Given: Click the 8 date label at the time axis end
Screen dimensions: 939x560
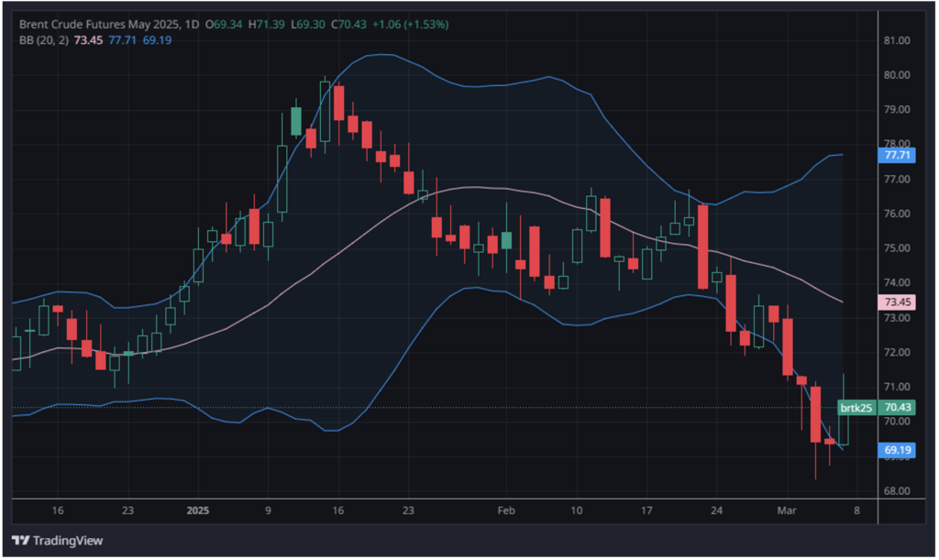Looking at the screenshot, I should click(x=856, y=510).
